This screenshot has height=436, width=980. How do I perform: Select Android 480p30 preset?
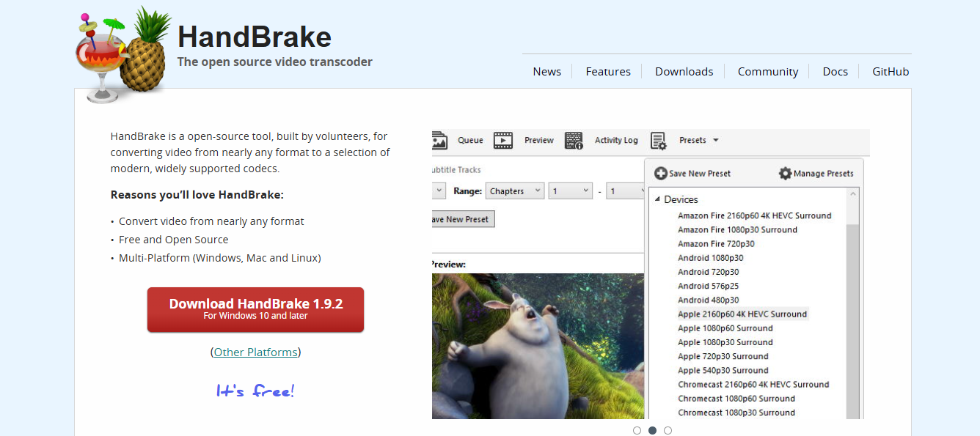tap(708, 300)
